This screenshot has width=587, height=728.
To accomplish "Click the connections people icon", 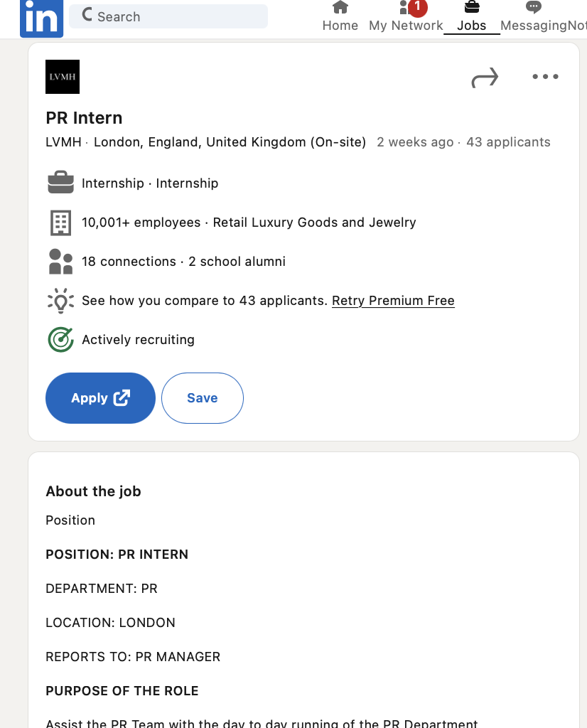I will 61,262.
